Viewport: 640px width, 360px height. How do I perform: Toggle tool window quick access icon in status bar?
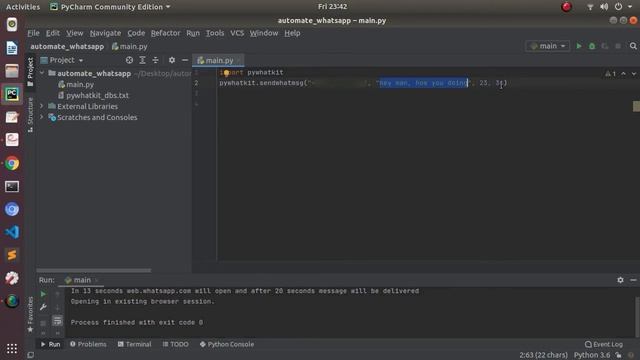tap(31, 355)
